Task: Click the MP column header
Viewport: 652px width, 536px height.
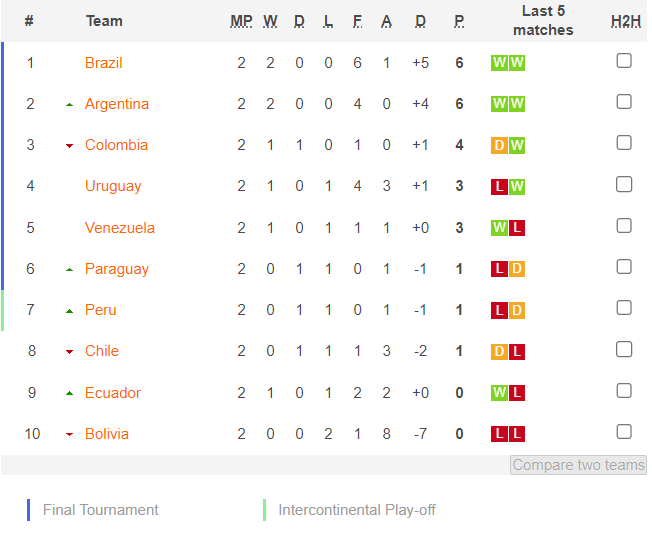Action: coord(241,21)
